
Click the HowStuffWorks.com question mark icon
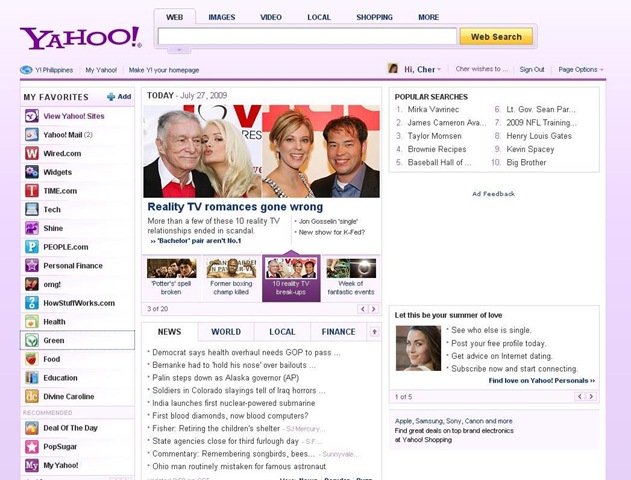click(x=32, y=303)
